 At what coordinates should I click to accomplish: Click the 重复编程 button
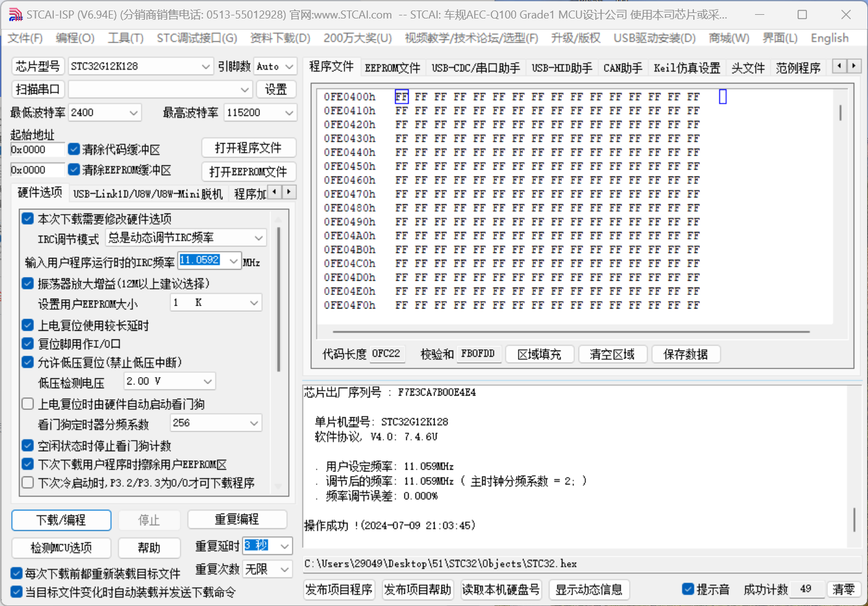click(x=237, y=520)
